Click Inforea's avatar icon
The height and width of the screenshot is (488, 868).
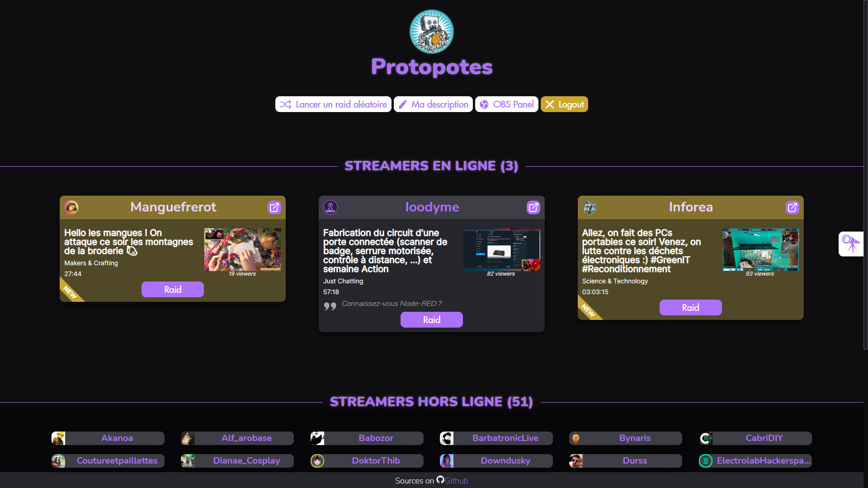click(590, 207)
